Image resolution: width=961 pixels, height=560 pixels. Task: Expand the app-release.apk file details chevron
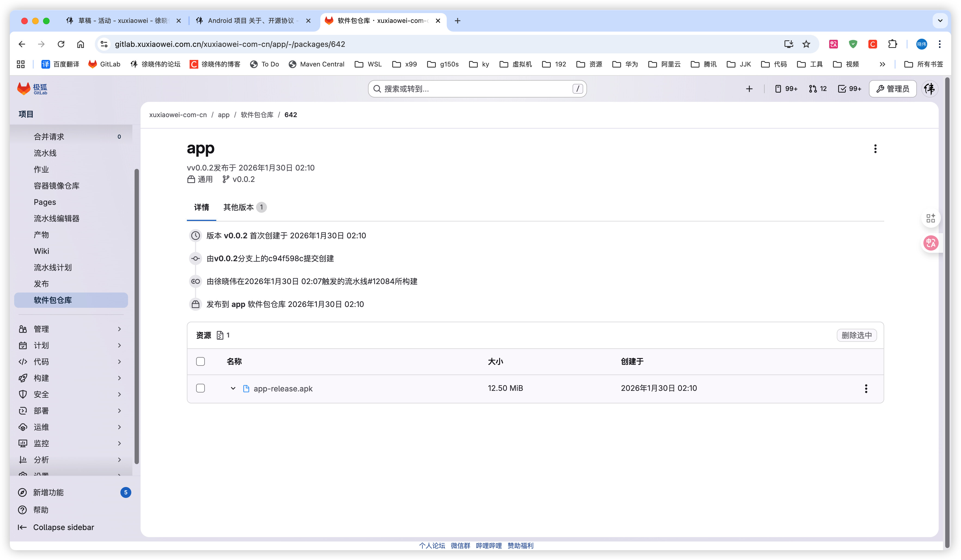coord(233,388)
